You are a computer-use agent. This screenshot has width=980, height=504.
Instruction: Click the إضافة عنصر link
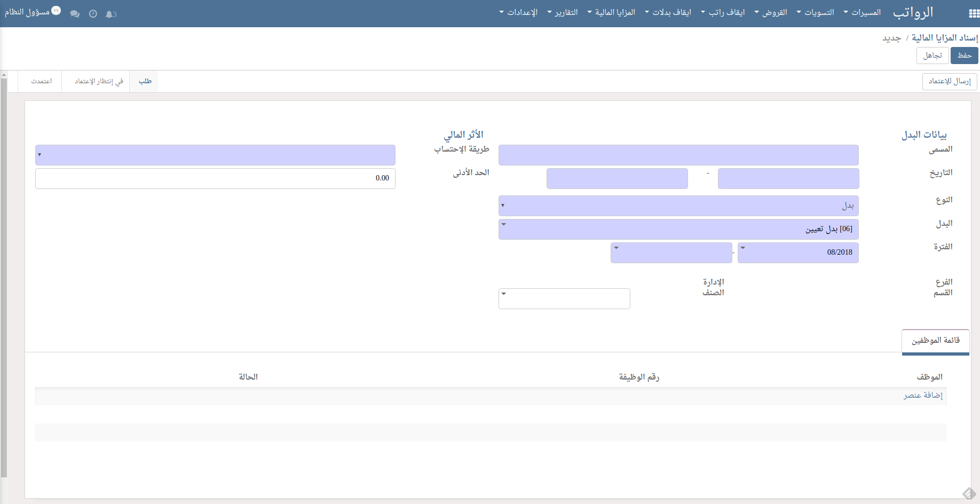(x=923, y=395)
